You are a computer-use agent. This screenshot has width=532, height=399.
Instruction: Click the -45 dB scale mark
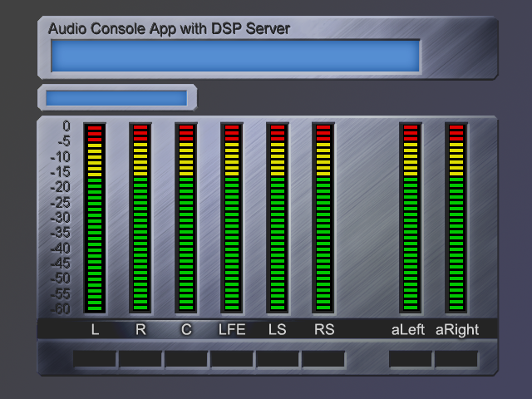[x=61, y=264]
